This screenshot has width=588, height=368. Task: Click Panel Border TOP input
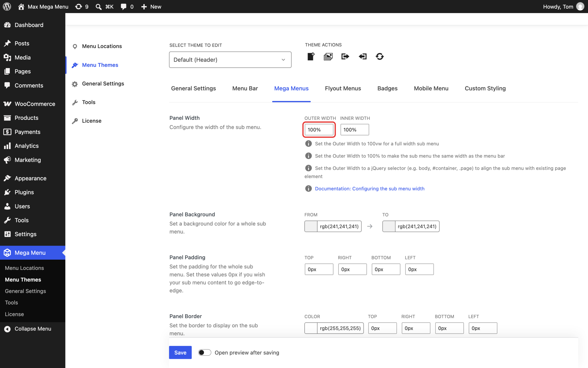[x=382, y=328]
